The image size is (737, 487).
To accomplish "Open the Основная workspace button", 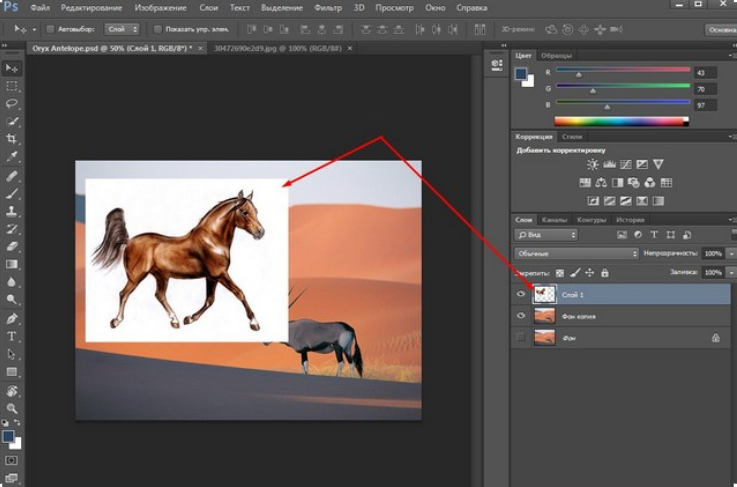I will [720, 29].
